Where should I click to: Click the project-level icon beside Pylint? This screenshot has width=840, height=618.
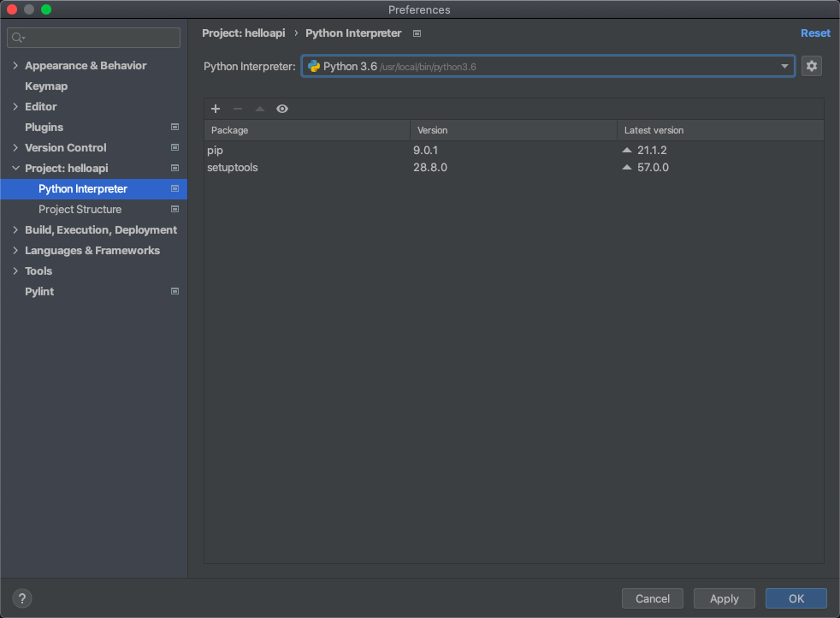pyautogui.click(x=175, y=292)
